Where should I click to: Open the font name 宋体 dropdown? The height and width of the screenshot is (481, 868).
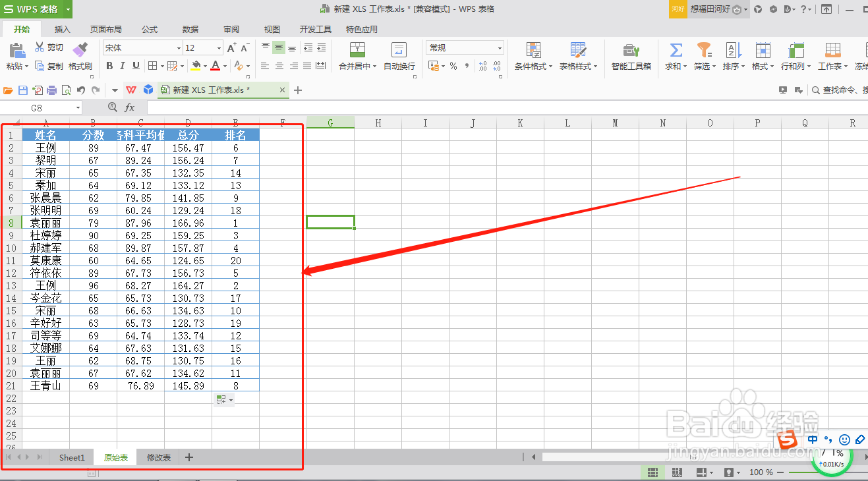pyautogui.click(x=179, y=48)
